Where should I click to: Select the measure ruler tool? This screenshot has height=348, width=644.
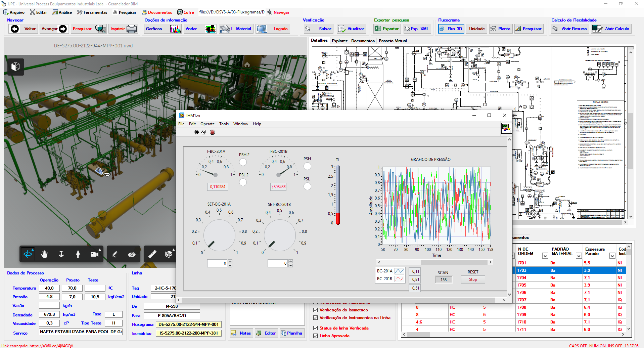coord(152,254)
